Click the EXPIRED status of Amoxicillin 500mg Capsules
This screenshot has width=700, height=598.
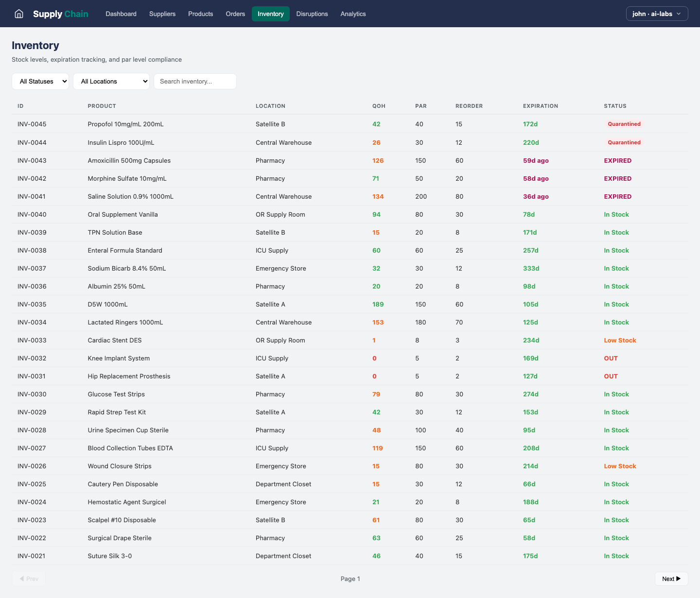618,160
